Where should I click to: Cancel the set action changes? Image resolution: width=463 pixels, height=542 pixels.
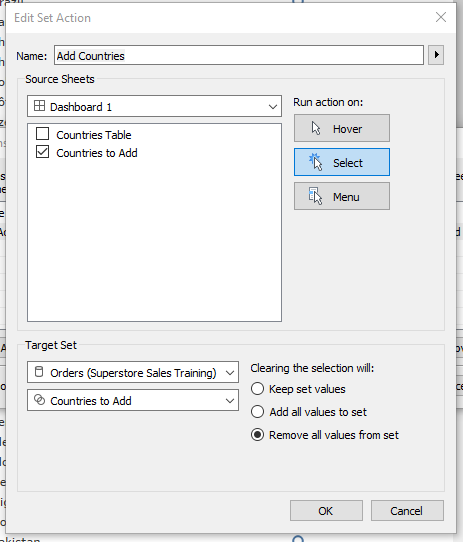pos(407,511)
